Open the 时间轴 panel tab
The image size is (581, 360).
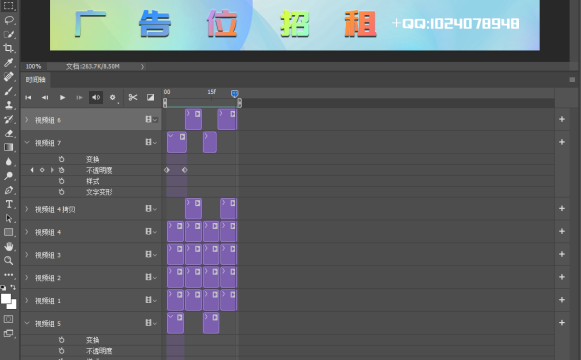[35, 80]
